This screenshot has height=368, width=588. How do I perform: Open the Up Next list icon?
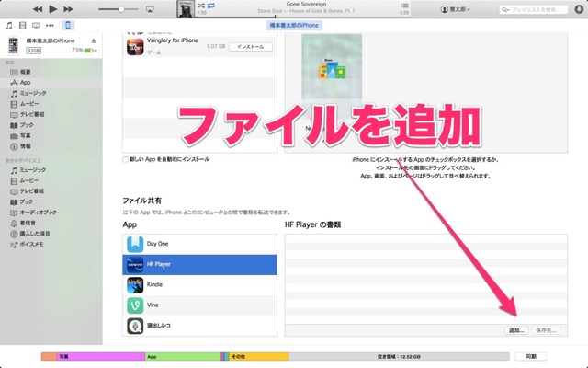pyautogui.click(x=404, y=6)
